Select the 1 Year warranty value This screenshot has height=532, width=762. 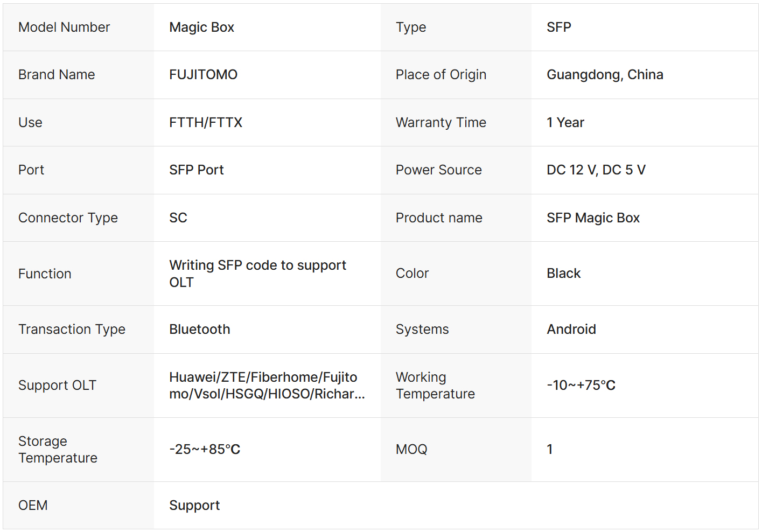point(565,123)
